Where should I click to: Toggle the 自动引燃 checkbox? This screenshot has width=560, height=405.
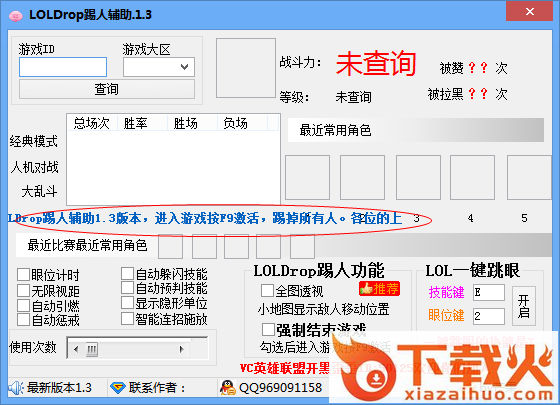point(23,306)
